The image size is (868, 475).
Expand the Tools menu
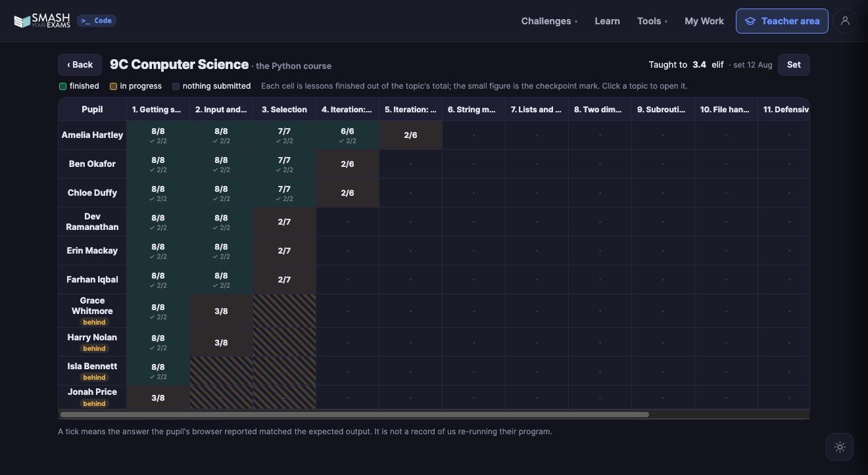tap(652, 21)
